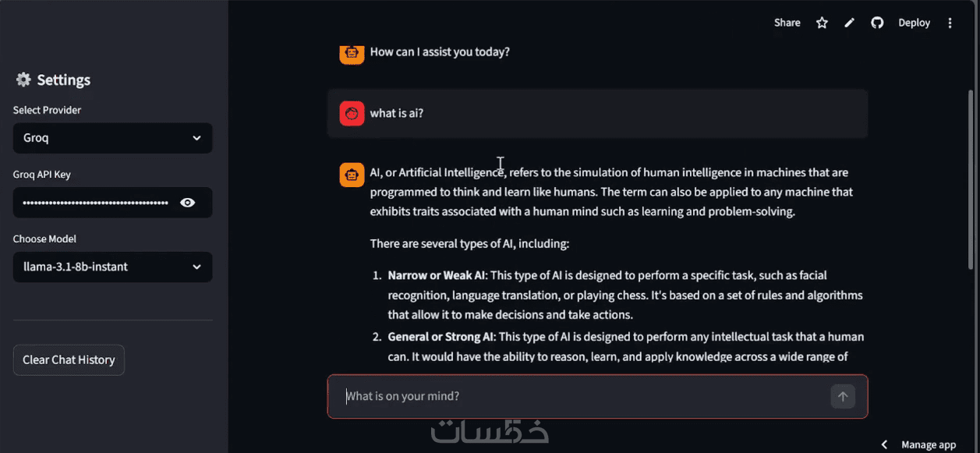
Task: Click the Groq API Key password field
Action: [95, 203]
